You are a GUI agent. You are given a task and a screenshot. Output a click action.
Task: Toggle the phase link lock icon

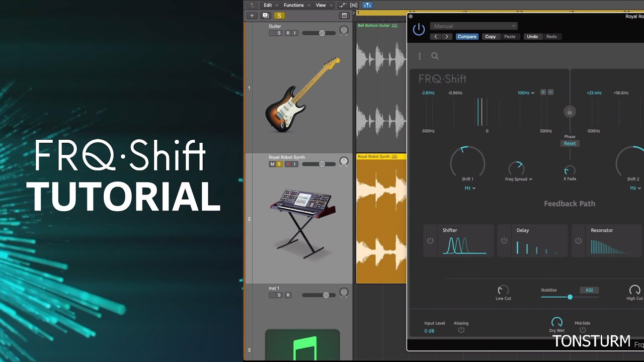pyautogui.click(x=570, y=112)
